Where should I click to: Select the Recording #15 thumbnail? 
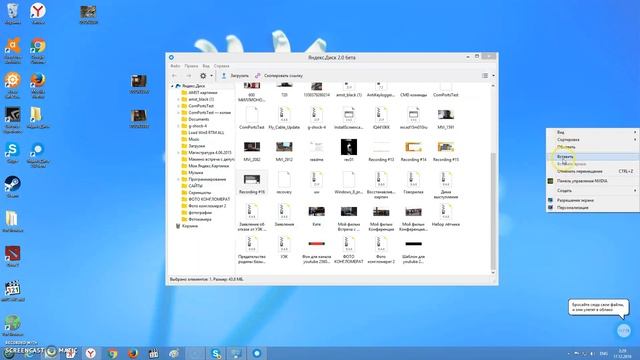click(446, 150)
